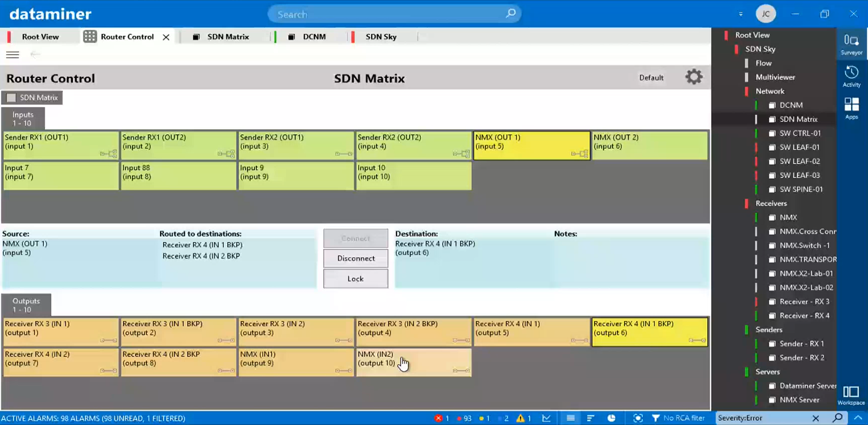
Task: Select NMX (OUT 2) input 6 tile
Action: pos(650,145)
